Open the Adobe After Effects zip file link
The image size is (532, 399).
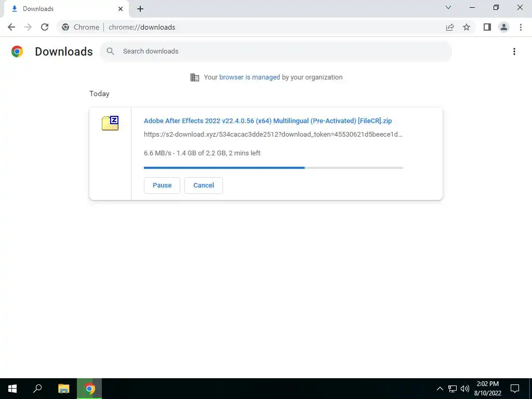click(268, 121)
